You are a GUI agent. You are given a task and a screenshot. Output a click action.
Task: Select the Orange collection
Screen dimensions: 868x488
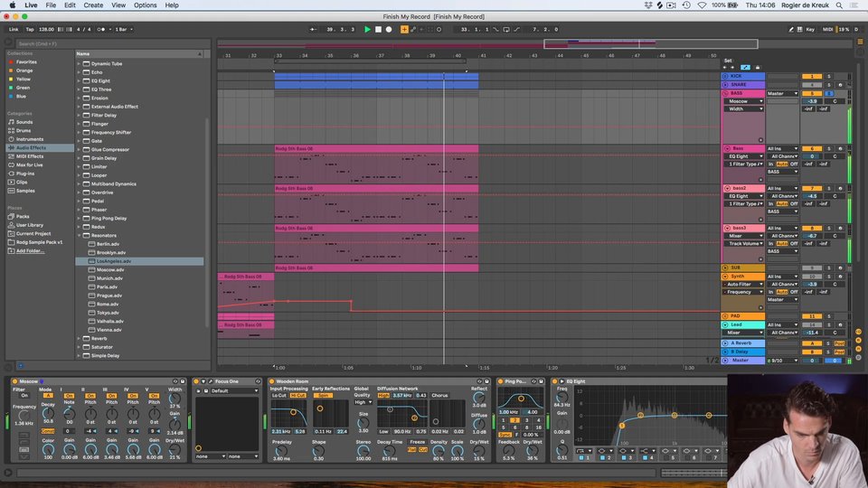[x=24, y=70]
